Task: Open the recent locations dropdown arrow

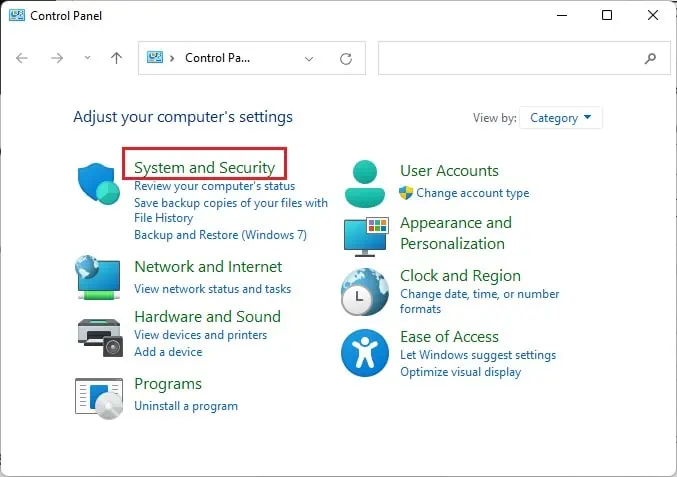Action: click(87, 58)
